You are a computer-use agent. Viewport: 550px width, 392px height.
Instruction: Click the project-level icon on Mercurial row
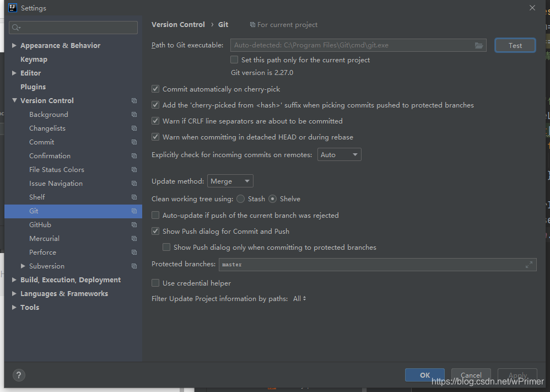click(134, 239)
